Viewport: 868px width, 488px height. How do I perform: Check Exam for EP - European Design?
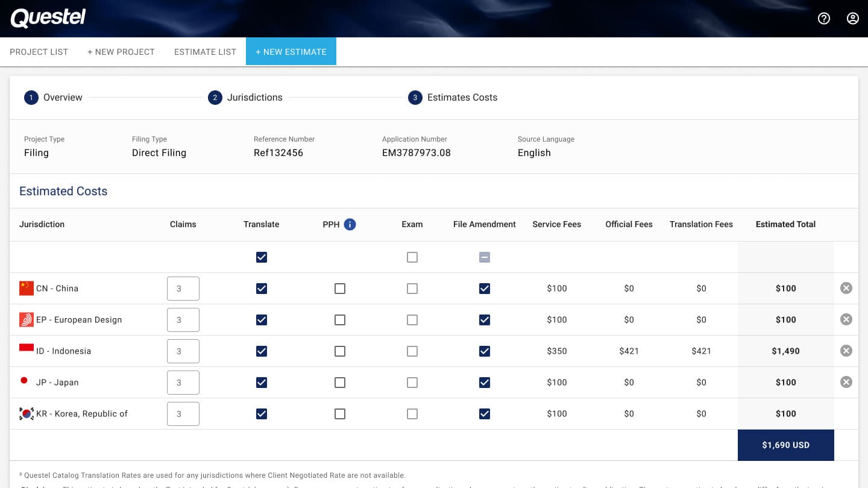tap(412, 320)
